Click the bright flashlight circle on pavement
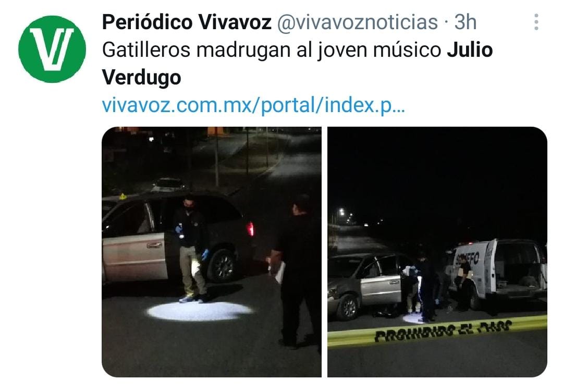This screenshot has width=563, height=392. (x=200, y=311)
